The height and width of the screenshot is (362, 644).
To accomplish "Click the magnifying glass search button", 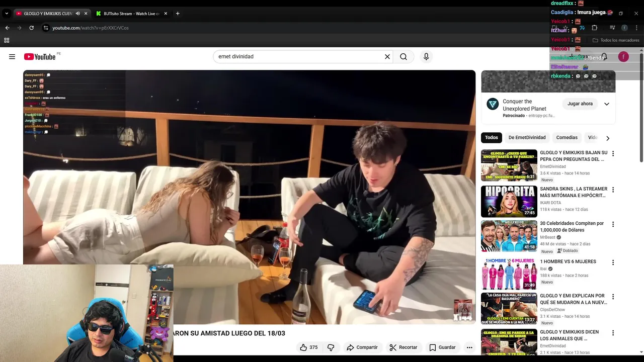I will coord(404,57).
